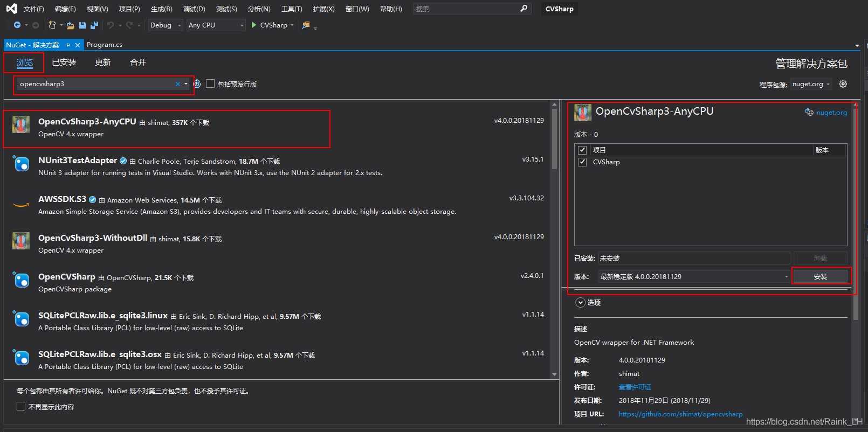
Task: Click the Install button (安装)
Action: click(821, 276)
